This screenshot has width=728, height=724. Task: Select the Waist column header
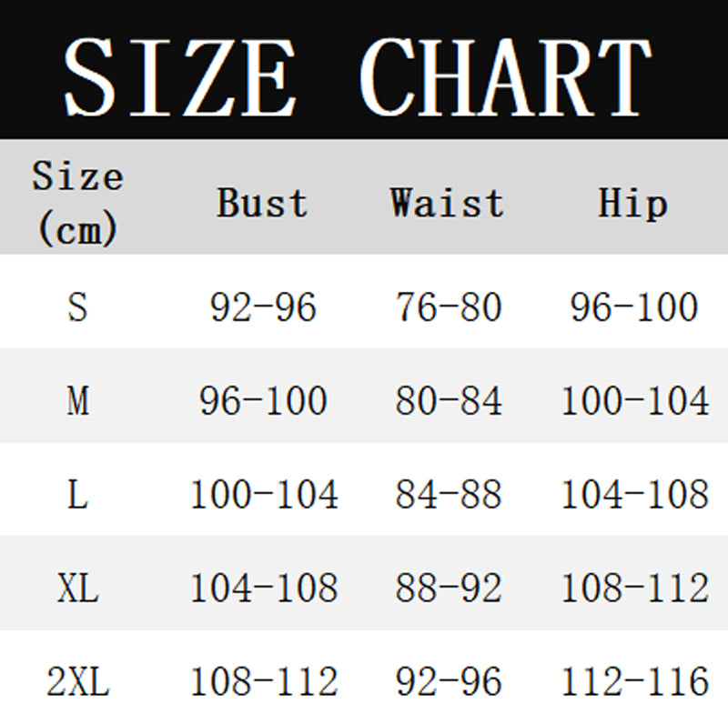point(447,202)
